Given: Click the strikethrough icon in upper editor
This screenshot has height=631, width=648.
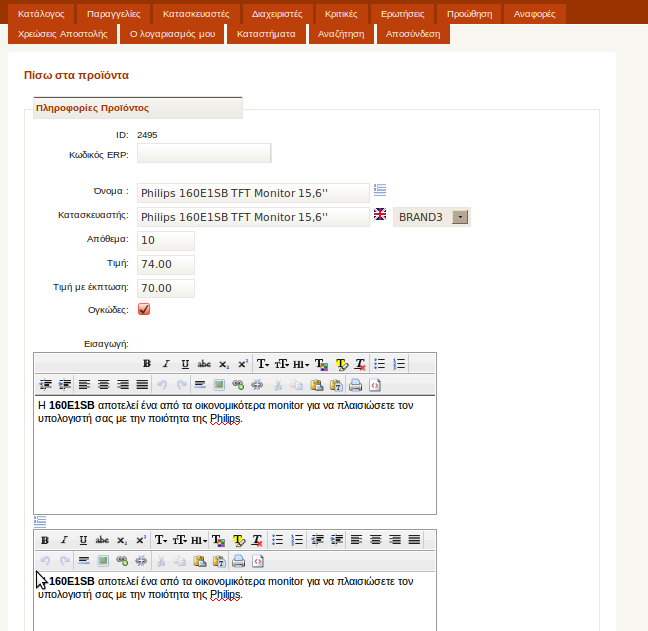Looking at the screenshot, I should pyautogui.click(x=204, y=364).
